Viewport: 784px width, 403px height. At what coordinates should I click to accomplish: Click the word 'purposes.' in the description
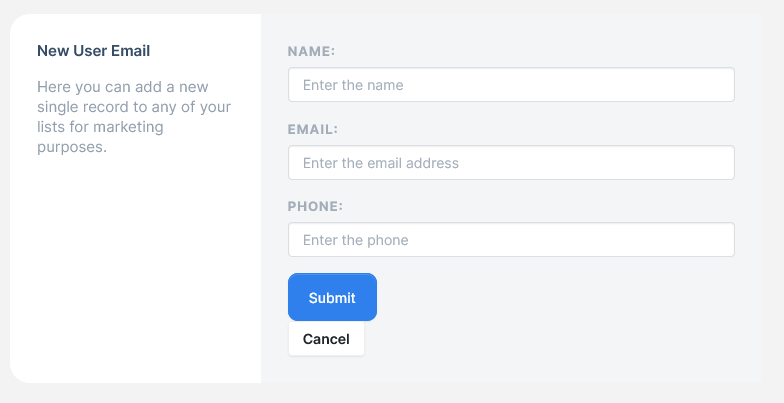[x=72, y=147]
